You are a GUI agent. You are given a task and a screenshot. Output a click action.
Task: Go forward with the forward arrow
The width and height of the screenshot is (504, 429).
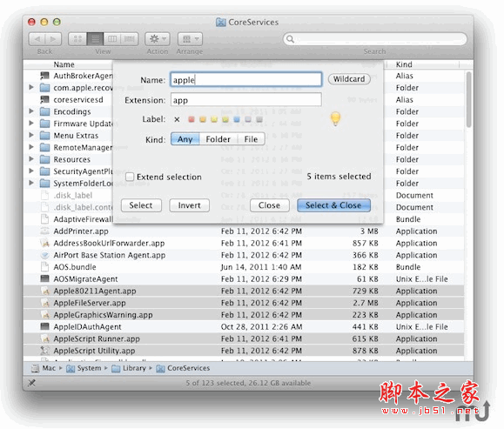point(53,39)
